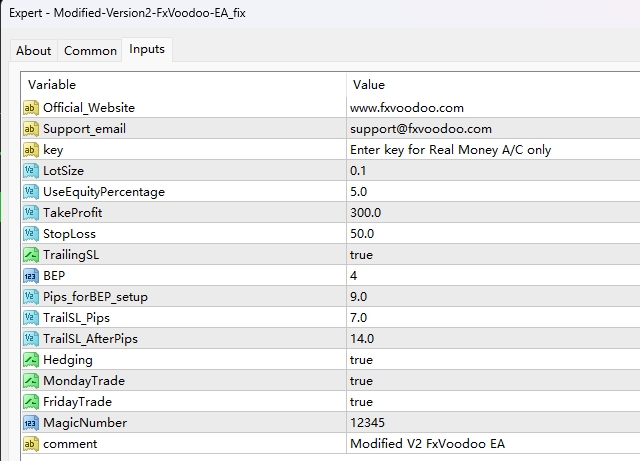This screenshot has width=640, height=461.
Task: Click the icon beside TrailSL_AfterPips
Action: point(31,339)
